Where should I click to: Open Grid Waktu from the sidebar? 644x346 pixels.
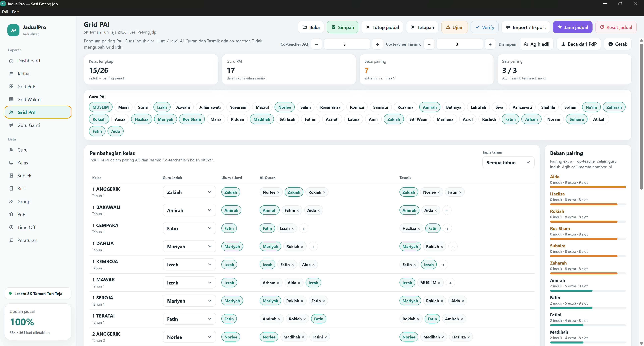coord(38,99)
